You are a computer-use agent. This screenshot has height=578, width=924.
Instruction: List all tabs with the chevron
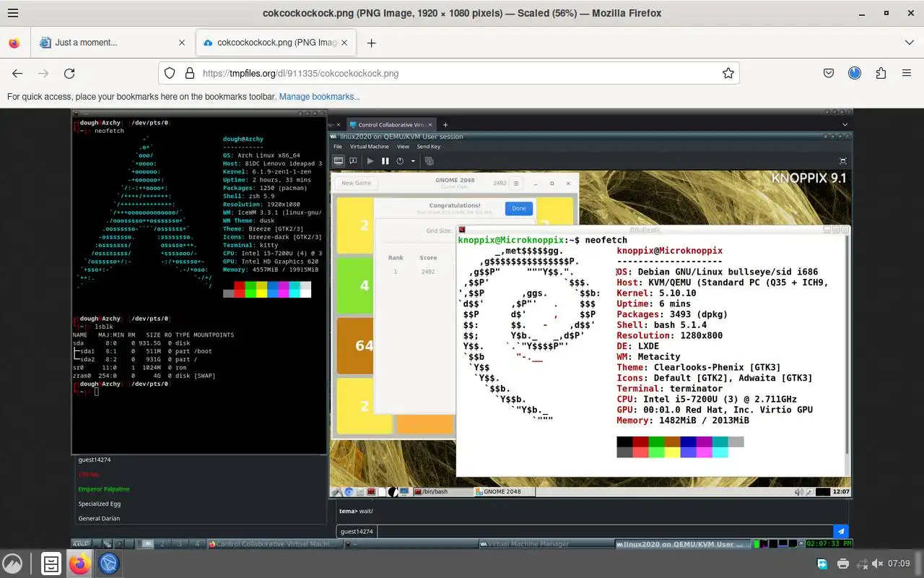(x=909, y=43)
